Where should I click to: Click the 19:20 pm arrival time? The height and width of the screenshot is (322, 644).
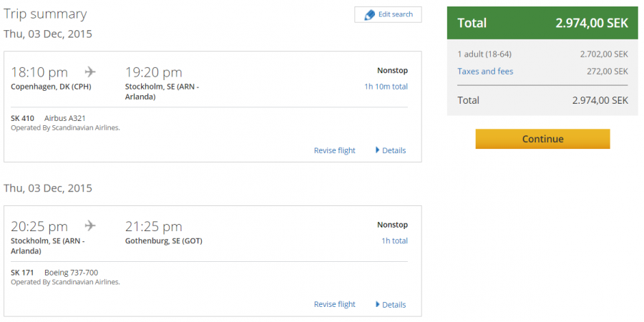pyautogui.click(x=153, y=72)
